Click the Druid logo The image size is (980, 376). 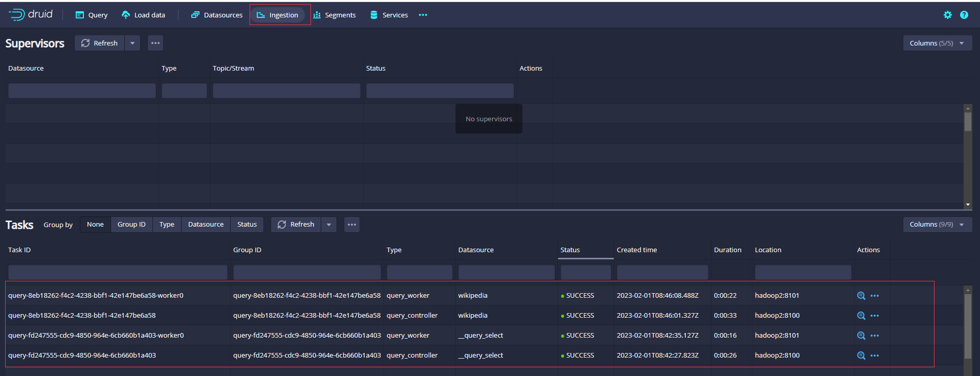point(31,14)
